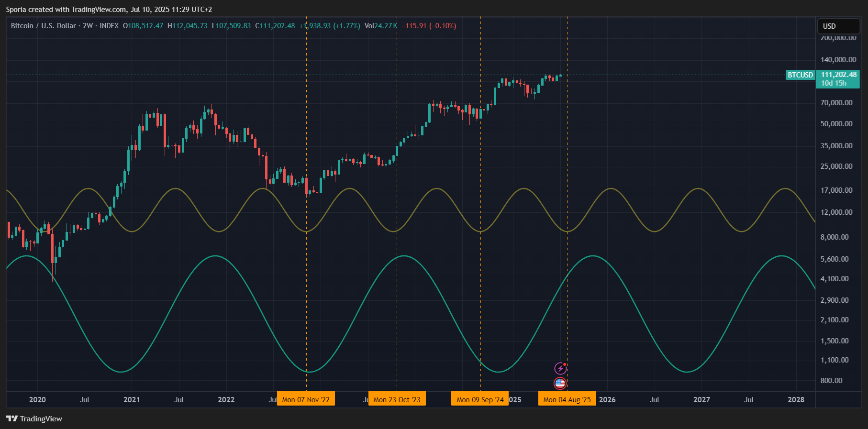Click the 140,000.00 price axis label

[x=838, y=60]
